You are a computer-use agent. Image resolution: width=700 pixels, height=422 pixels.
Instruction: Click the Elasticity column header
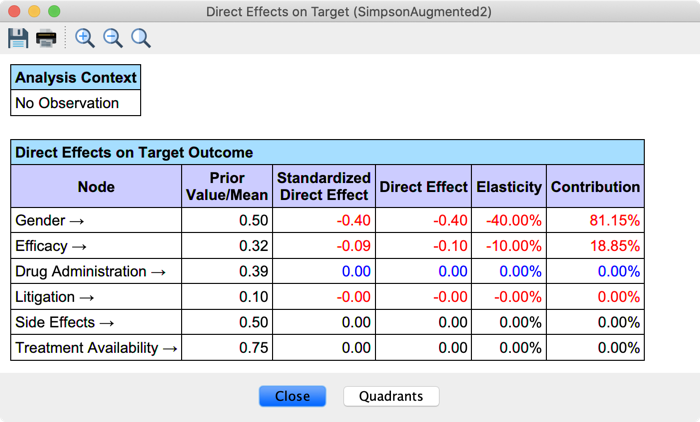[x=509, y=187]
